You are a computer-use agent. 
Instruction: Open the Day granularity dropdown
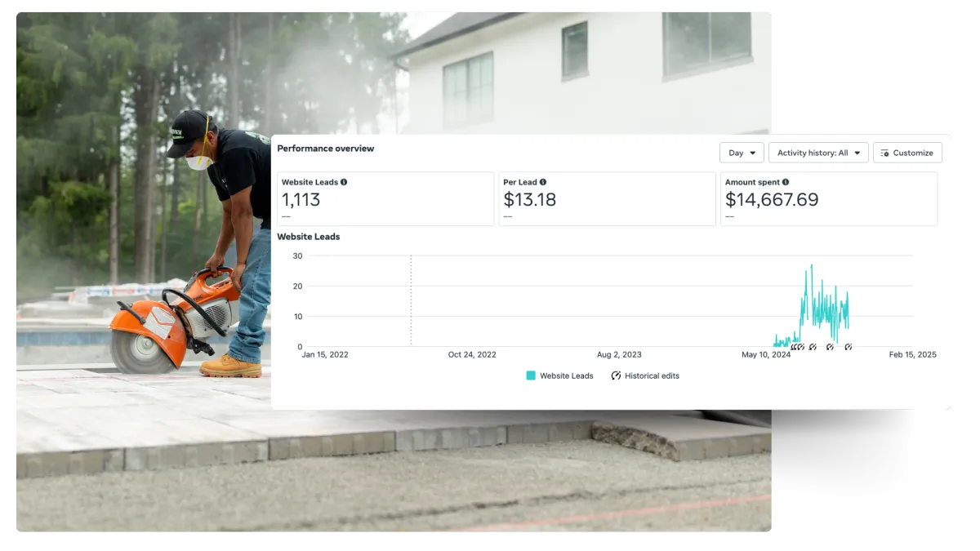click(x=742, y=153)
